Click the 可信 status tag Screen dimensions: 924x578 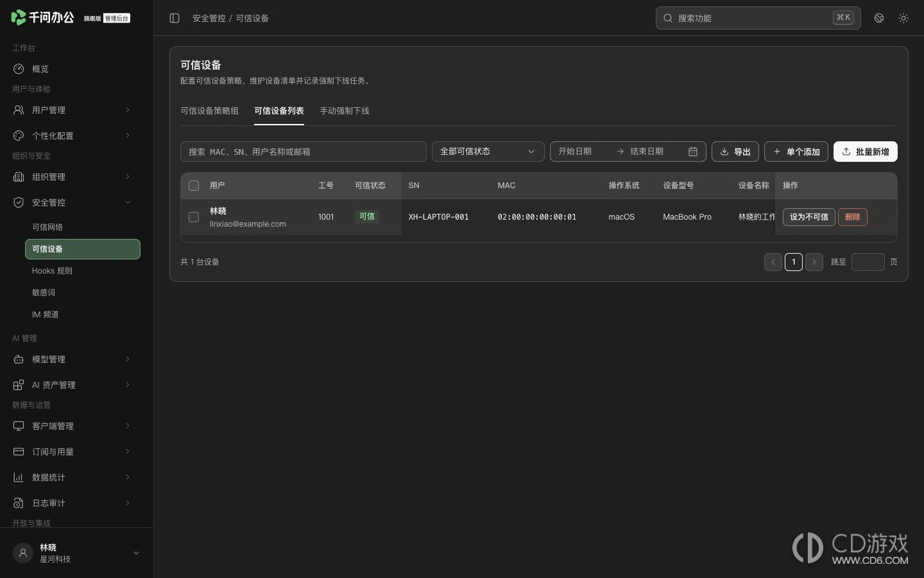(367, 217)
